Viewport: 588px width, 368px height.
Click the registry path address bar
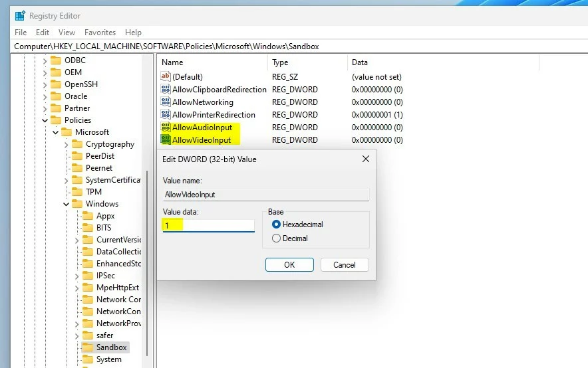[299, 46]
